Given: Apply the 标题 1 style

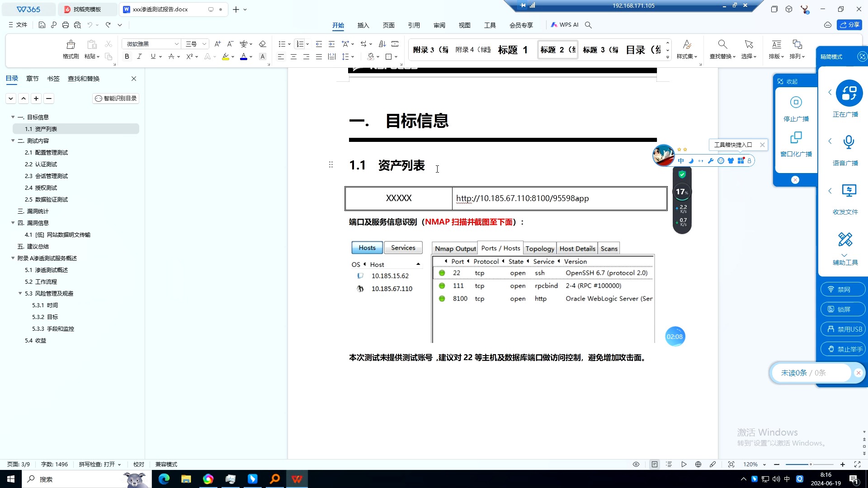Looking at the screenshot, I should (513, 50).
